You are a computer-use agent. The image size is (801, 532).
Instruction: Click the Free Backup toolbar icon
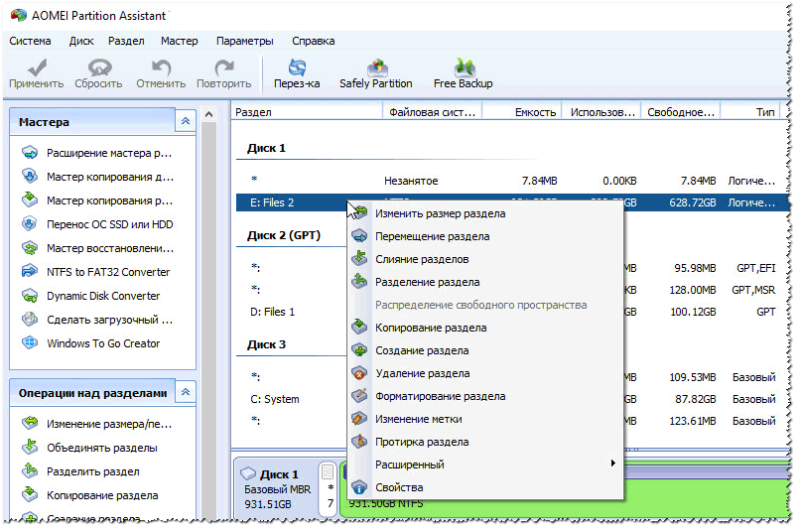463,67
